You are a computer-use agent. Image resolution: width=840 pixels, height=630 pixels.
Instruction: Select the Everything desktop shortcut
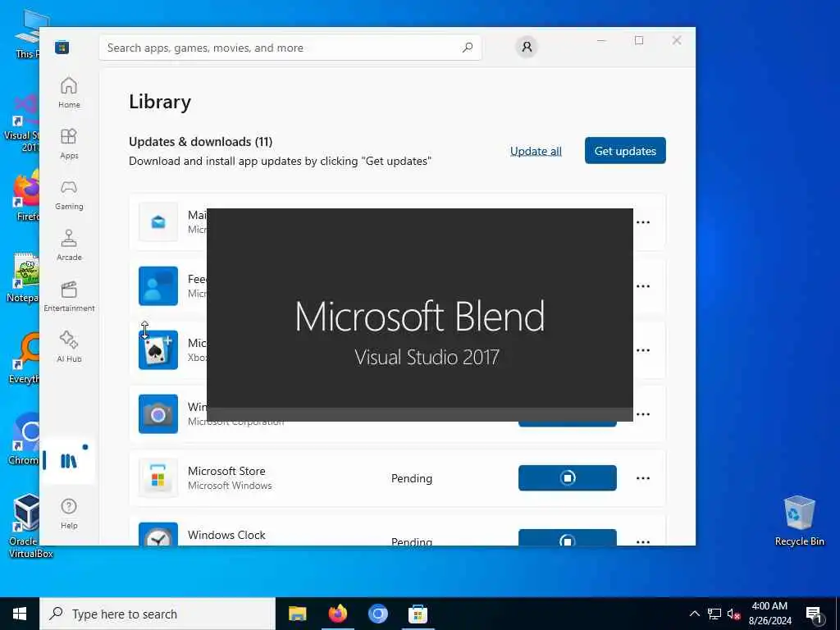(x=24, y=358)
